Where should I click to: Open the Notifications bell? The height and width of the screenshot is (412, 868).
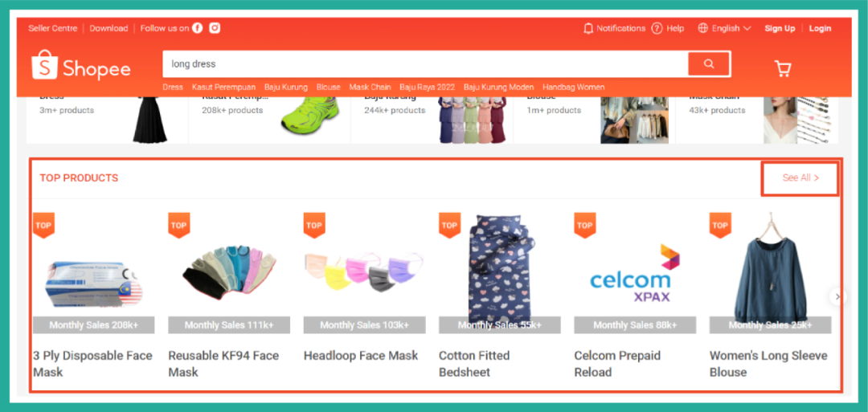tap(588, 28)
